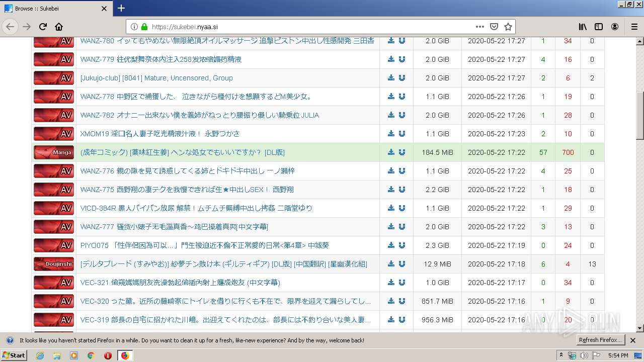Screen dimensions: 644x362
Task: Open the Firefox account menu
Action: (615, 27)
